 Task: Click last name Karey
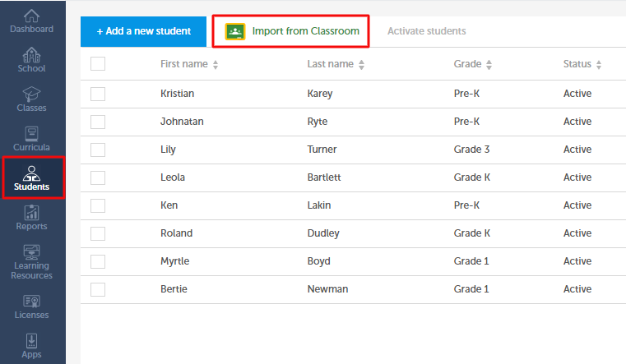pyautogui.click(x=320, y=94)
